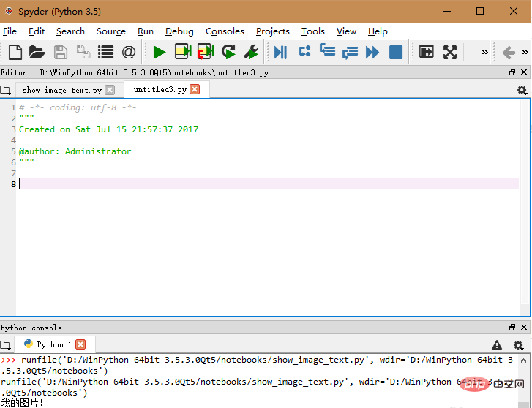Open the File menu
This screenshot has width=532, height=408.
point(10,31)
